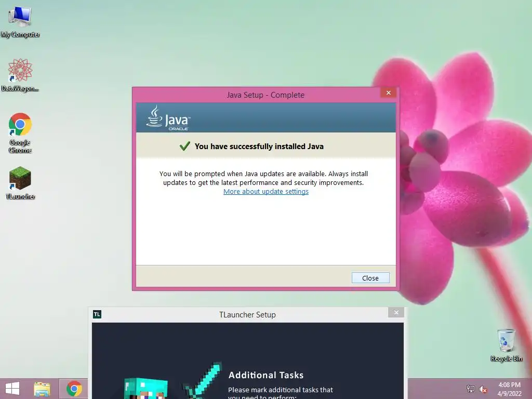The image size is (532, 399).
Task: Open the DataWagon desktop shortcut
Action: click(20, 75)
